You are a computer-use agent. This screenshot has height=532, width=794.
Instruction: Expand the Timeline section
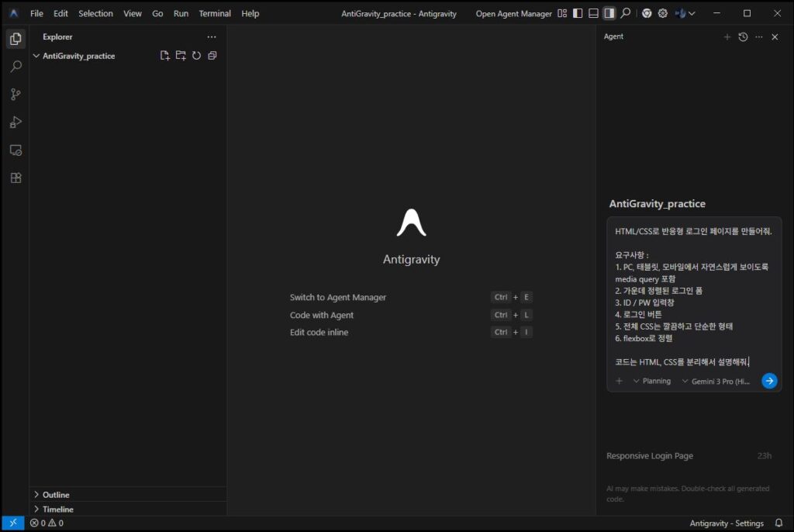pyautogui.click(x=57, y=510)
